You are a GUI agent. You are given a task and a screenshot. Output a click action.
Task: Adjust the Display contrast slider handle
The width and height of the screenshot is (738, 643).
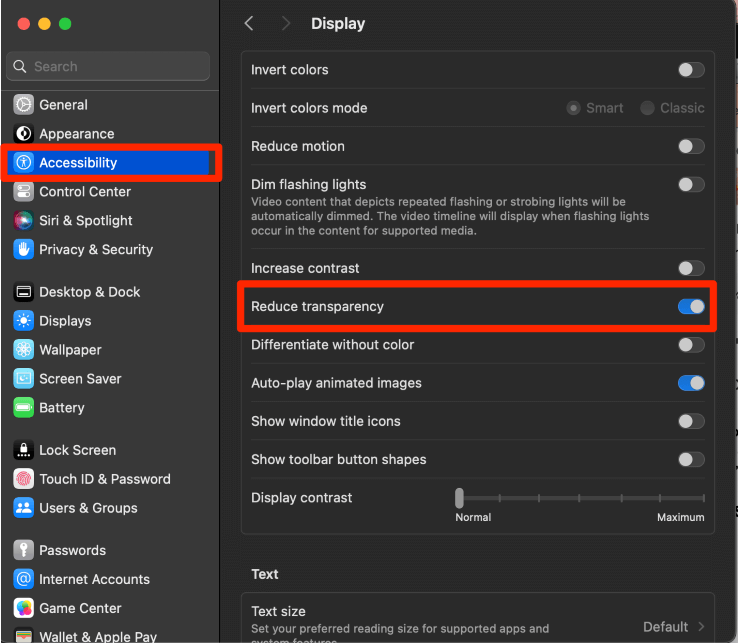pos(459,498)
